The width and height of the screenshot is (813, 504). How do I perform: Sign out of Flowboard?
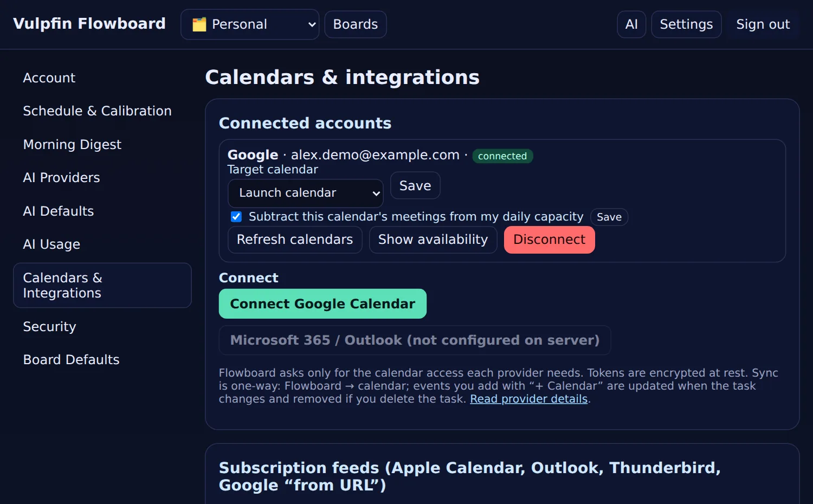tap(763, 24)
